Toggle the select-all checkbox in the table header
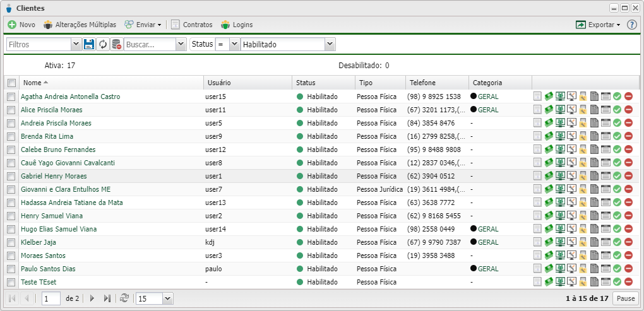The width and height of the screenshot is (644, 311). (x=11, y=83)
